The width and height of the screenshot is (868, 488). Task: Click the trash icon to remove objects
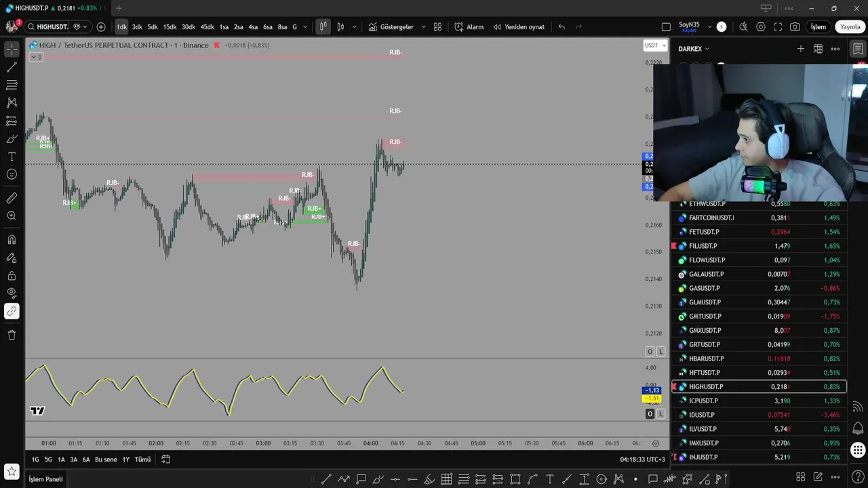12,335
